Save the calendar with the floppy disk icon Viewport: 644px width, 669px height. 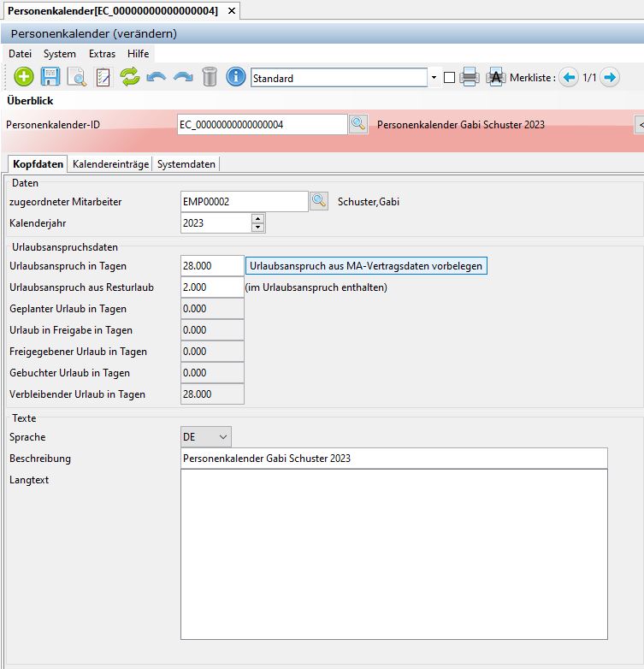coord(50,77)
